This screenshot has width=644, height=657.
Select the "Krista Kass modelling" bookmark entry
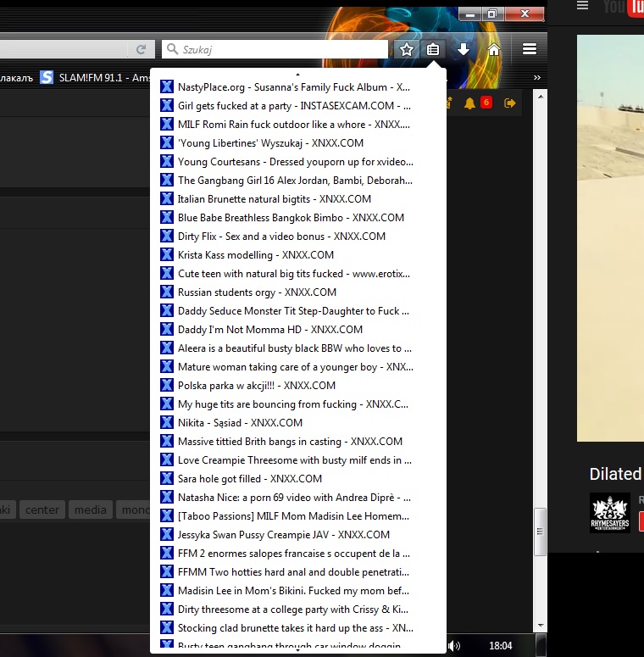point(255,254)
